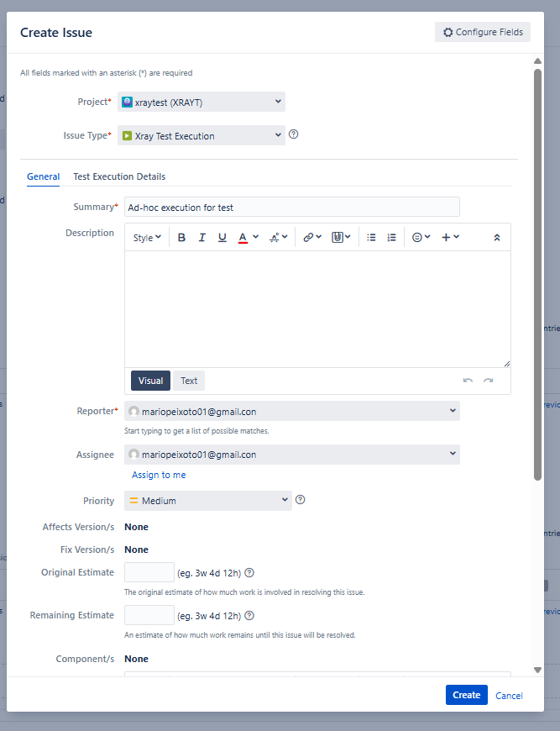Open the Project dropdown
560x731 pixels.
click(x=201, y=102)
